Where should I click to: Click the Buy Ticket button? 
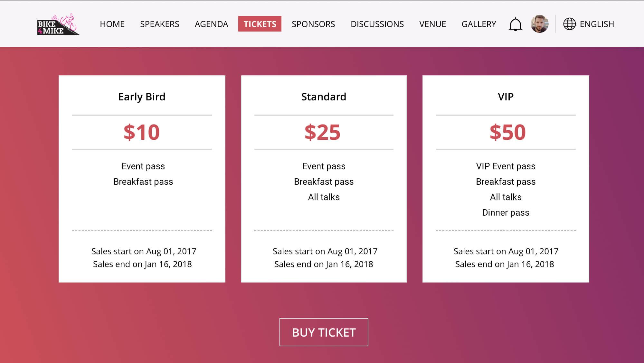[324, 332]
